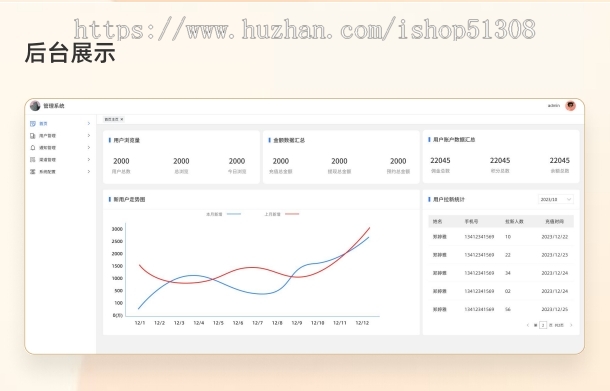Click the page number input box
Viewport: 610px width, 391px height.
pyautogui.click(x=543, y=325)
